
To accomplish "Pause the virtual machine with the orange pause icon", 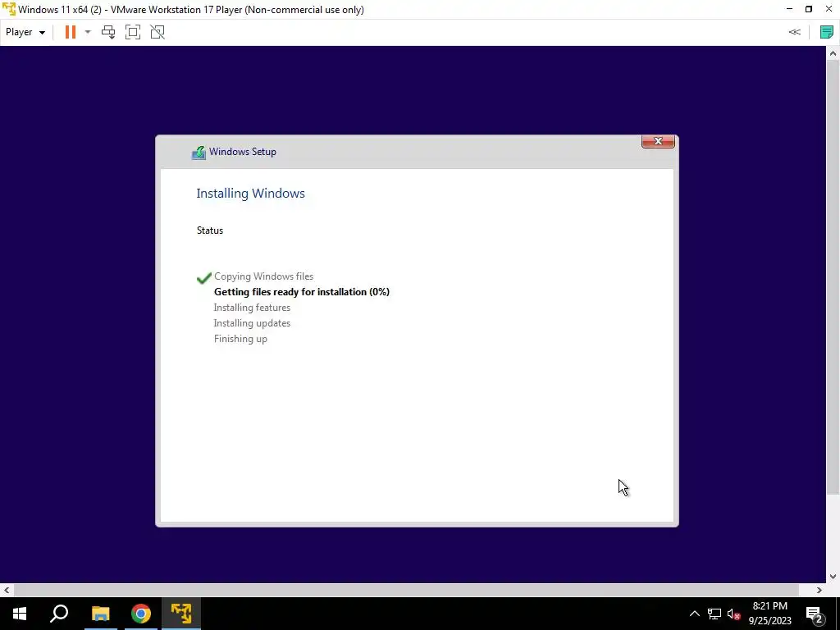I will pos(71,32).
